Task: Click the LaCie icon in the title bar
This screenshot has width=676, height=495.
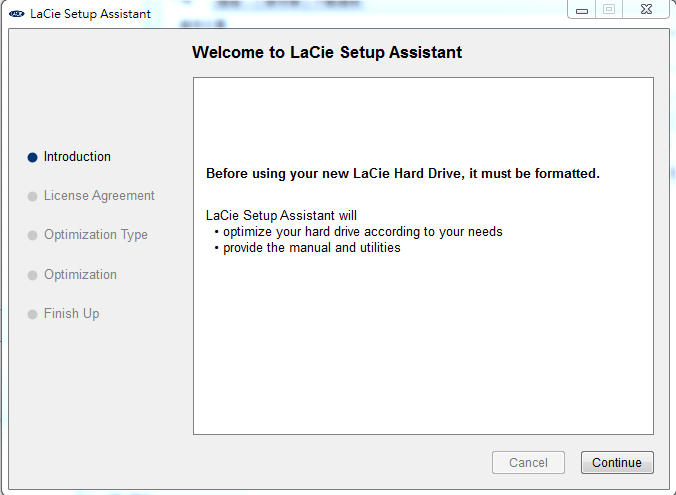Action: pyautogui.click(x=16, y=14)
